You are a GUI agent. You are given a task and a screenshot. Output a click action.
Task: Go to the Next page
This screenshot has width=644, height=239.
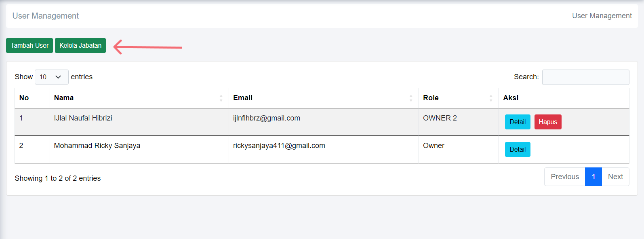[615, 177]
